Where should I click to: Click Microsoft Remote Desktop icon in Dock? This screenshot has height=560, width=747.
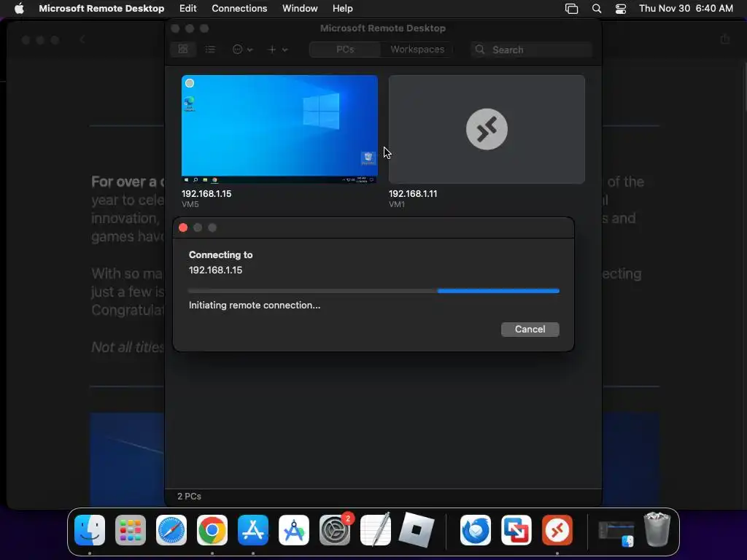click(557, 530)
